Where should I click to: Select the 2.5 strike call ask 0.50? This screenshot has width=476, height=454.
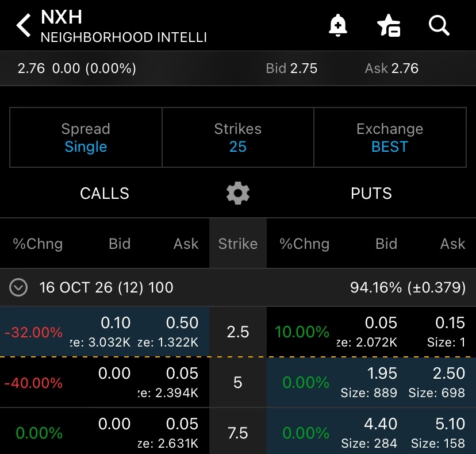[x=168, y=332]
